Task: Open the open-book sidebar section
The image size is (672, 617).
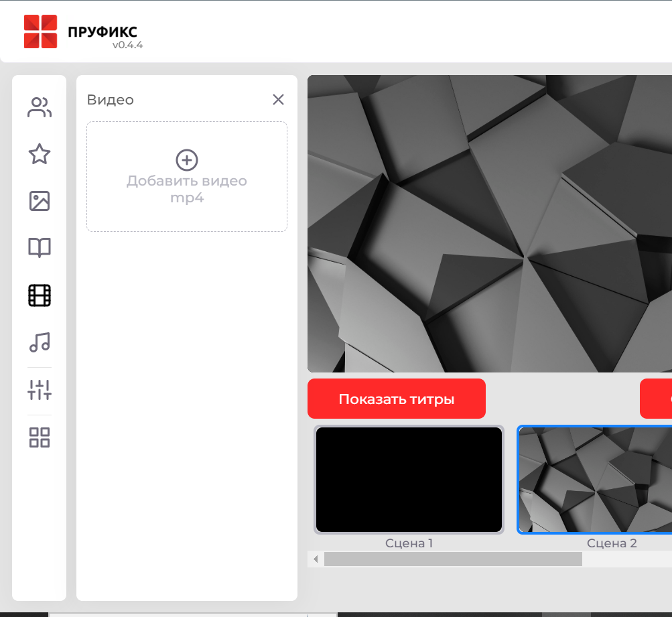Action: coord(40,248)
